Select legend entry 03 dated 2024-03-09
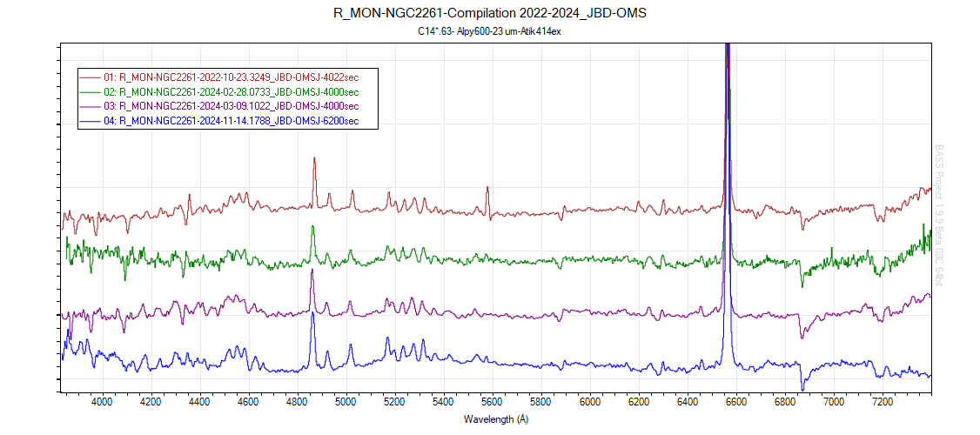This screenshot has height=435, width=980. 238,106
